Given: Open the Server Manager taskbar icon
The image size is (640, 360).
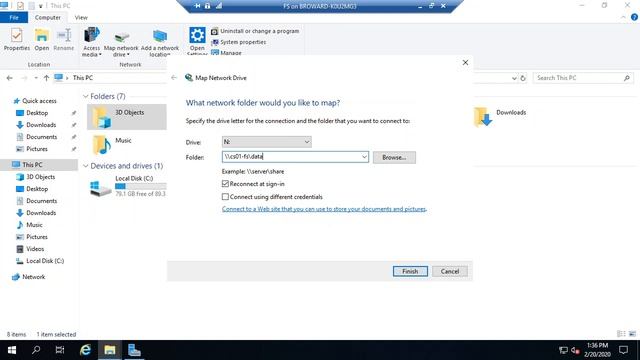Looking at the screenshot, I should tap(134, 350).
